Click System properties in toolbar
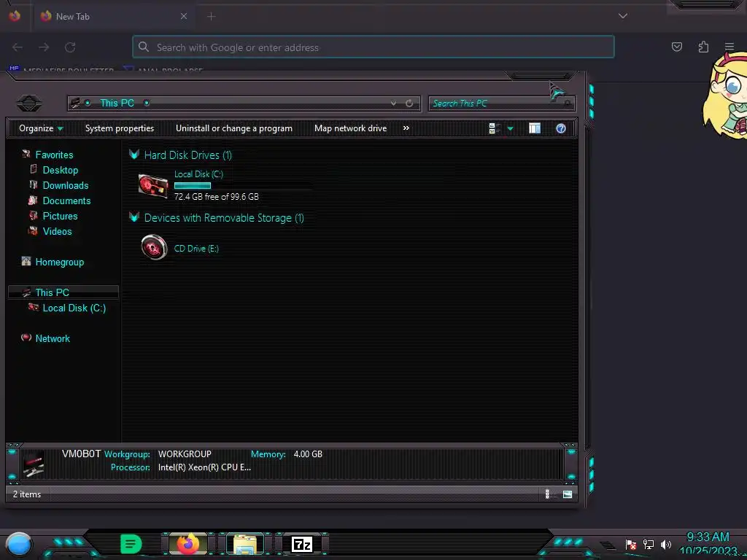This screenshot has height=560, width=747. pyautogui.click(x=120, y=128)
